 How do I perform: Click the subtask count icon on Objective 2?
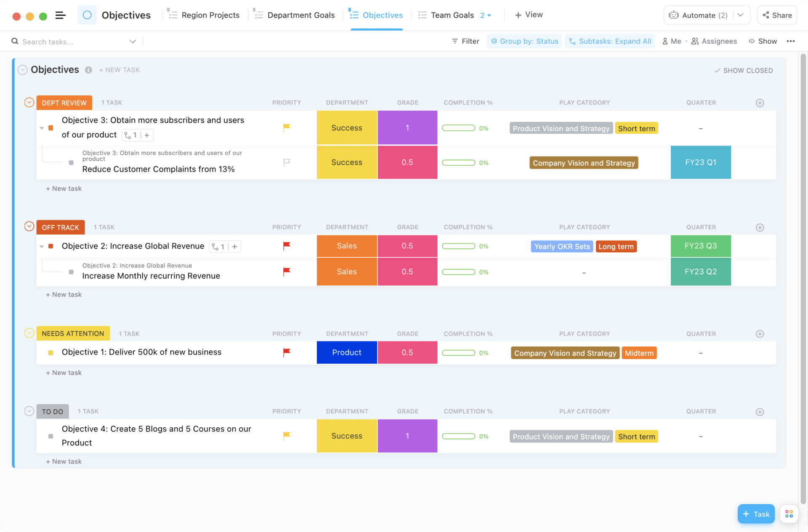click(x=218, y=247)
